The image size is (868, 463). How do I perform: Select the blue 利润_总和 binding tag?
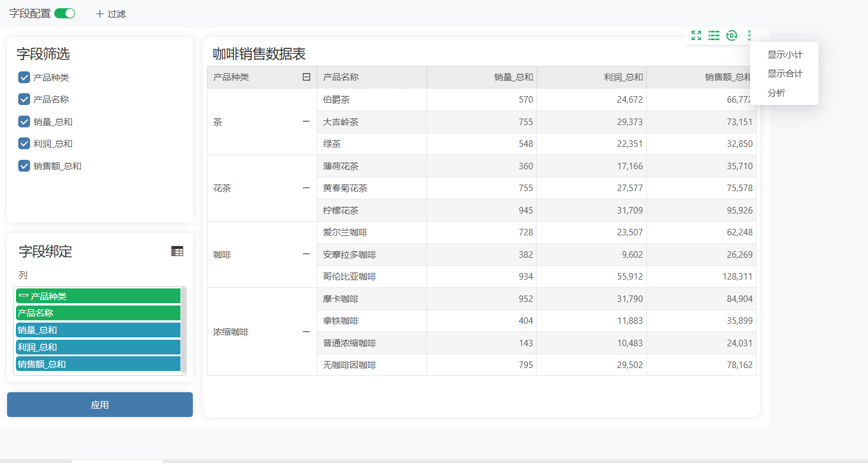coord(98,347)
